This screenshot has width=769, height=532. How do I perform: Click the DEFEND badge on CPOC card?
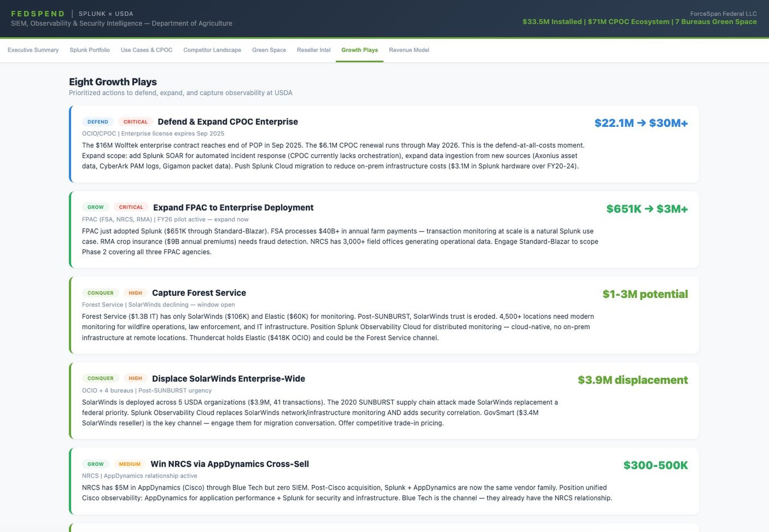pyautogui.click(x=98, y=122)
